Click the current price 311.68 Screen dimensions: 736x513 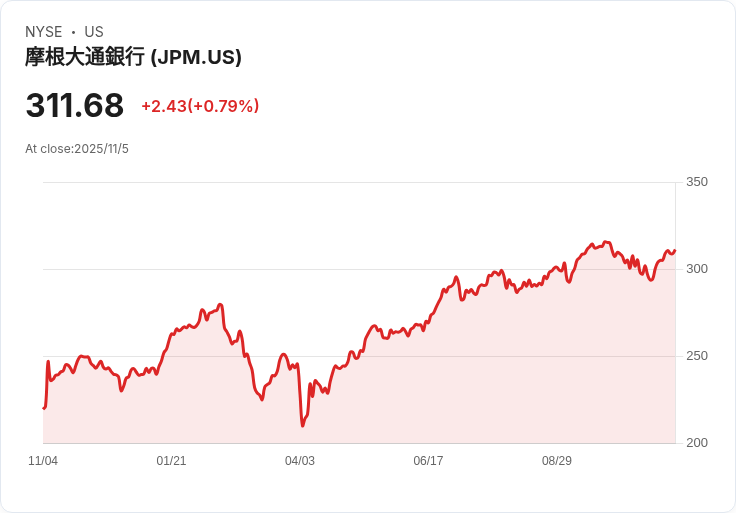(x=75, y=106)
